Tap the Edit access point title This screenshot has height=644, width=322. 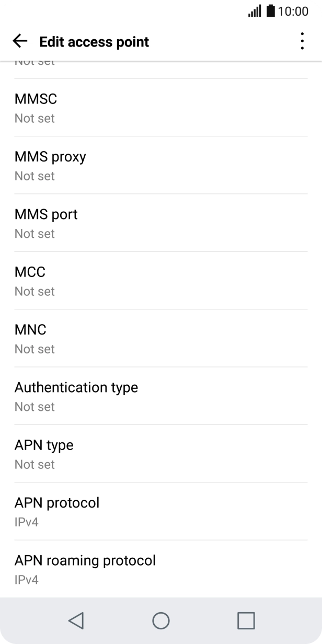94,42
